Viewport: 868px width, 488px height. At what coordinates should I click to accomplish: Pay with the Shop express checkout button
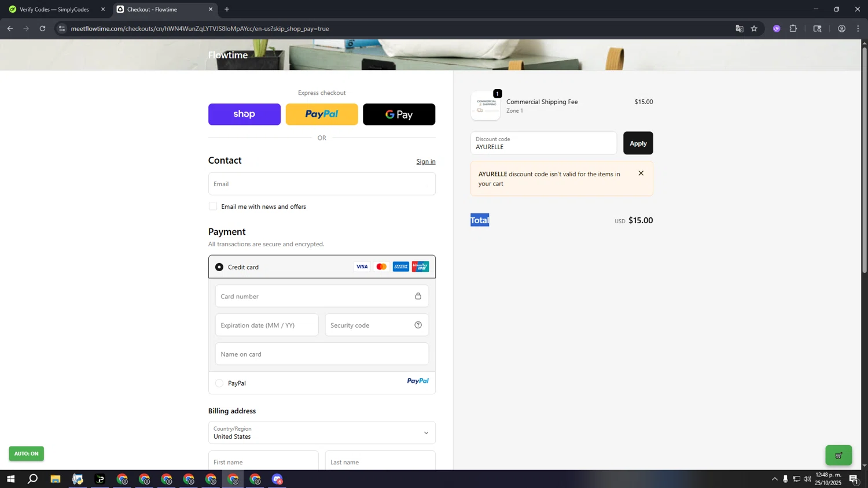click(244, 114)
